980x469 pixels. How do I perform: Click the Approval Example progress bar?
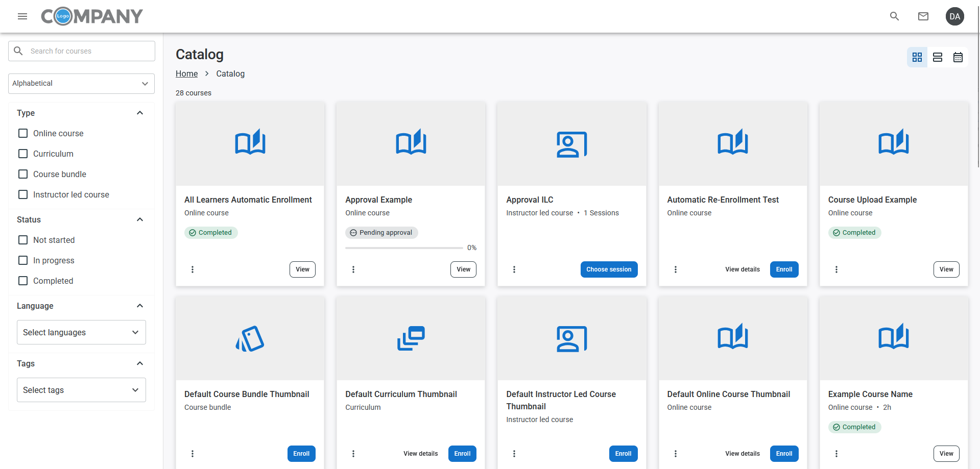pos(404,248)
